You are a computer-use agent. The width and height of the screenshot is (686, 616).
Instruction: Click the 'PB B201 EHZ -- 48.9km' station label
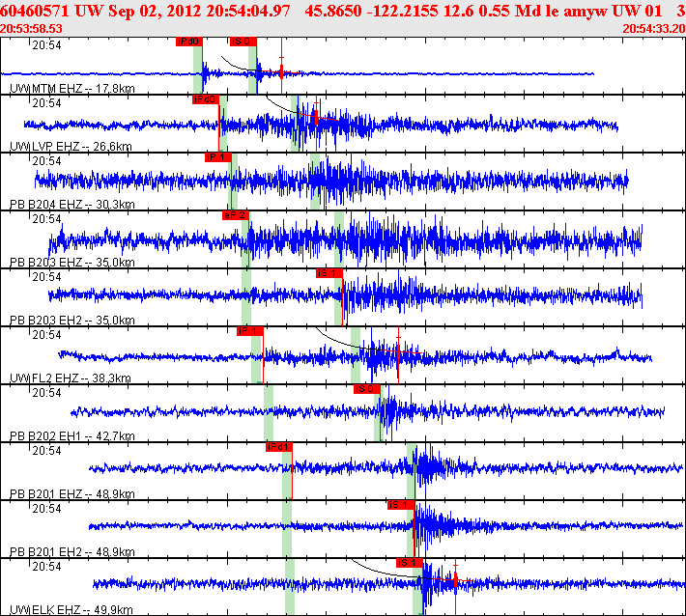point(72,494)
